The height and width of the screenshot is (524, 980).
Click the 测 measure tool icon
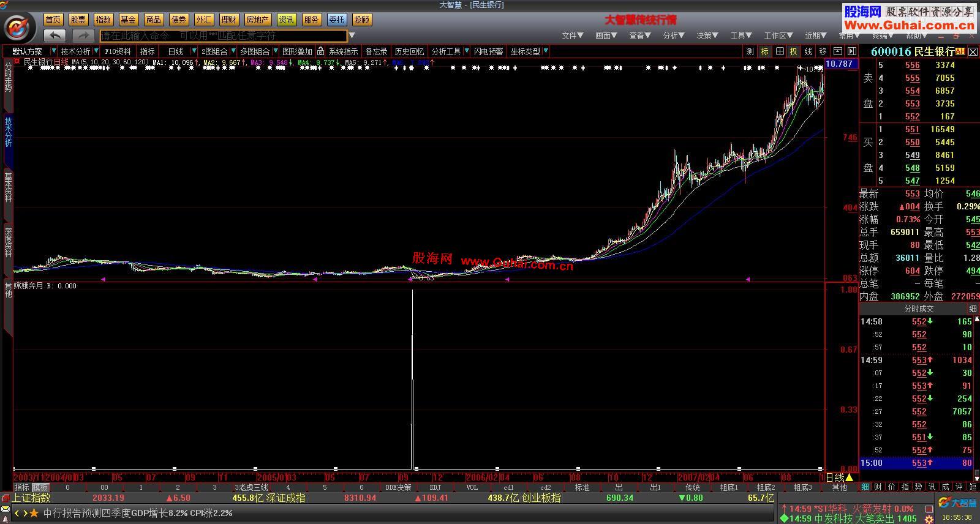point(750,51)
